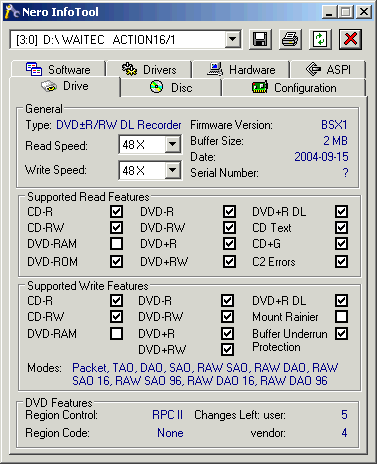
Task: Open the Software tab
Action: click(58, 69)
